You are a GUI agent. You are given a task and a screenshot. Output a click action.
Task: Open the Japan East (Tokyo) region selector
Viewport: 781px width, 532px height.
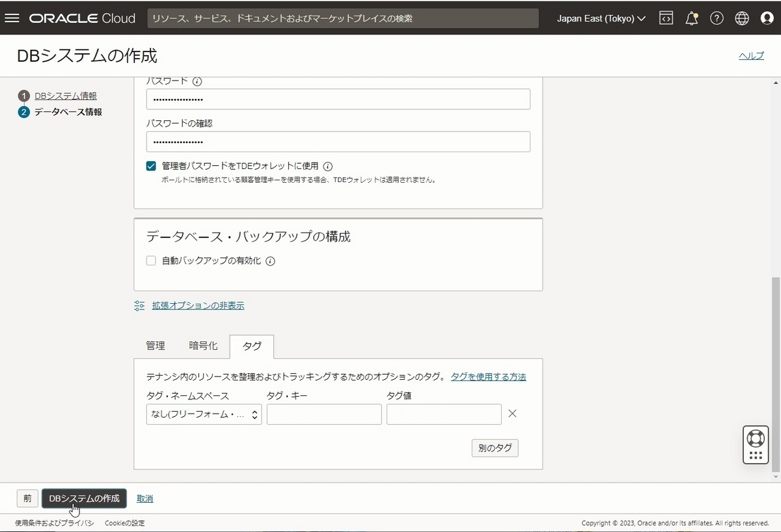(599, 18)
